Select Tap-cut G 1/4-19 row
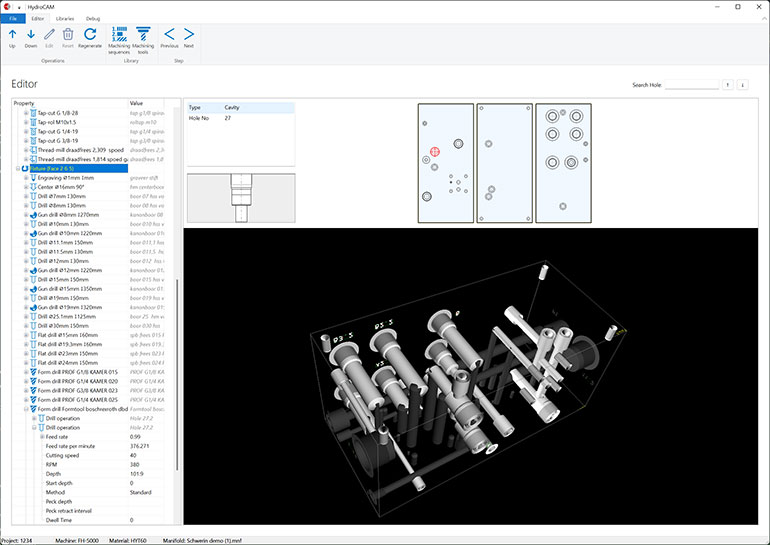This screenshot has width=770, height=545. click(88, 132)
